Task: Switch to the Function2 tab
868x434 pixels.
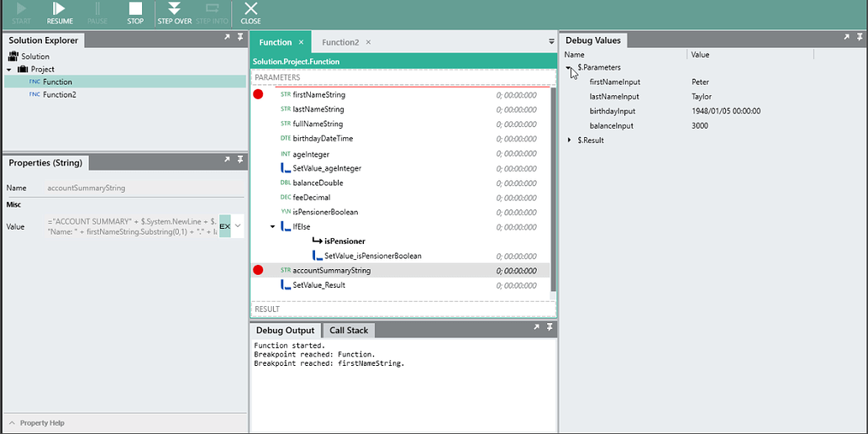Action: point(340,42)
